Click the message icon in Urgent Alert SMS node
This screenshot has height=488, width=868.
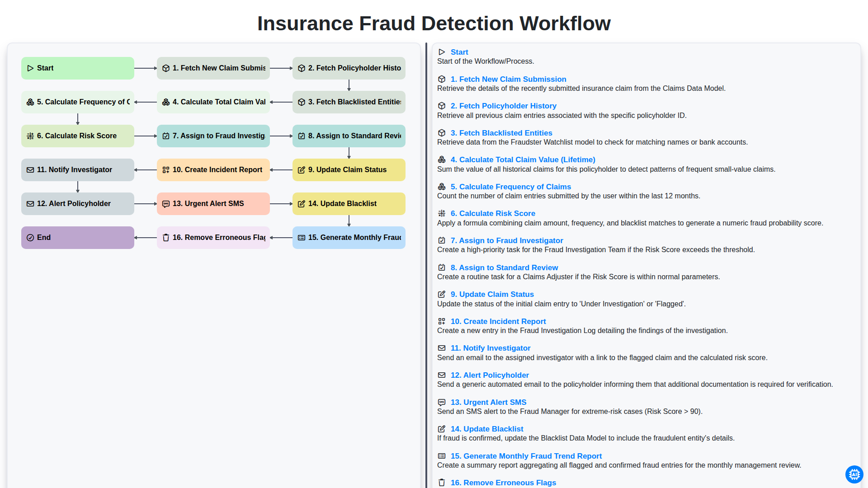pyautogui.click(x=166, y=204)
